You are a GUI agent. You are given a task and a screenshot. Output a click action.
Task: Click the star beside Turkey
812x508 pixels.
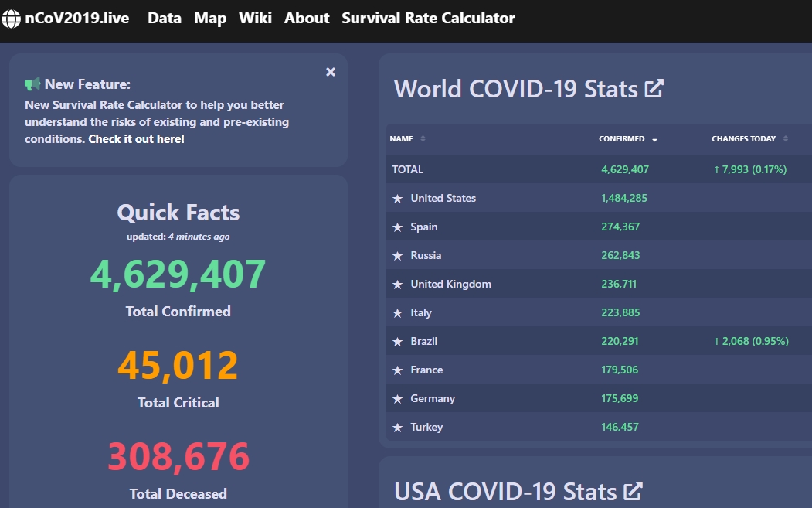(398, 428)
